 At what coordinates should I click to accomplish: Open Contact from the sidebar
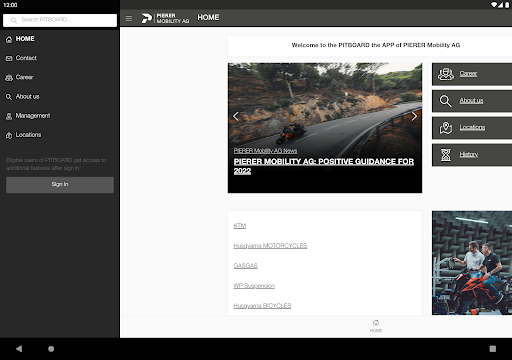tap(26, 58)
